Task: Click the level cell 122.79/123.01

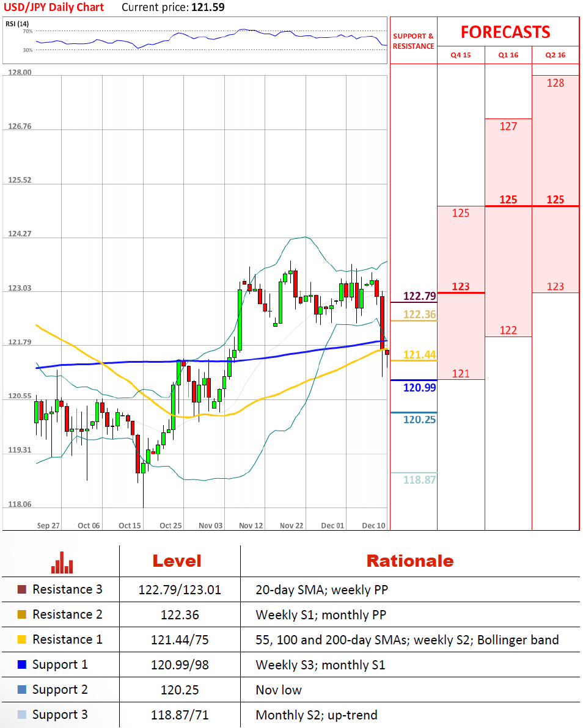Action: [x=180, y=589]
